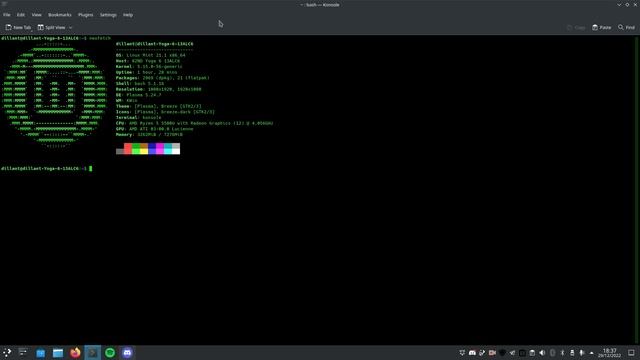The width and height of the screenshot is (640, 360).
Task: Open the Dolphin file manager taskbar icon
Action: pos(58,353)
